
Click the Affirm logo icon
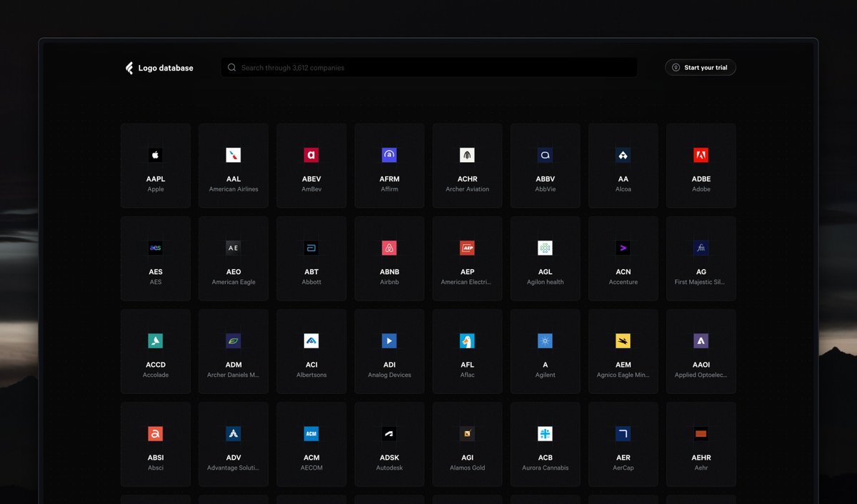pos(389,155)
